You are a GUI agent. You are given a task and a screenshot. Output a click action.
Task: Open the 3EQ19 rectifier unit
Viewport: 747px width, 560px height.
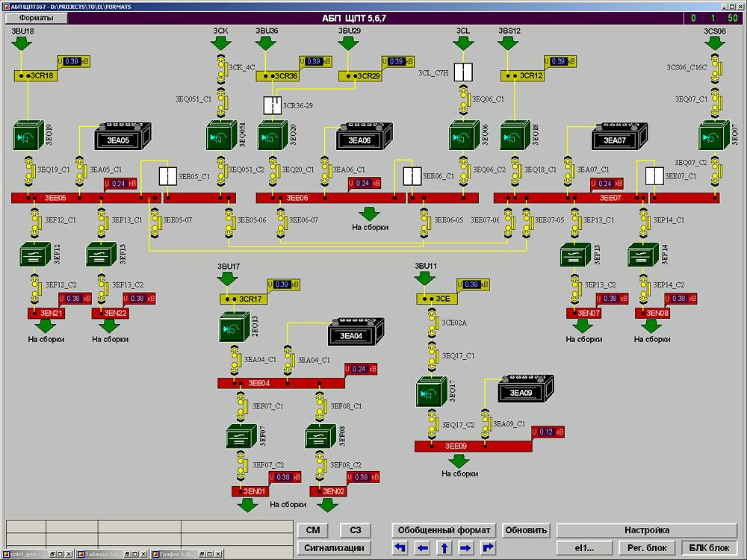28,136
